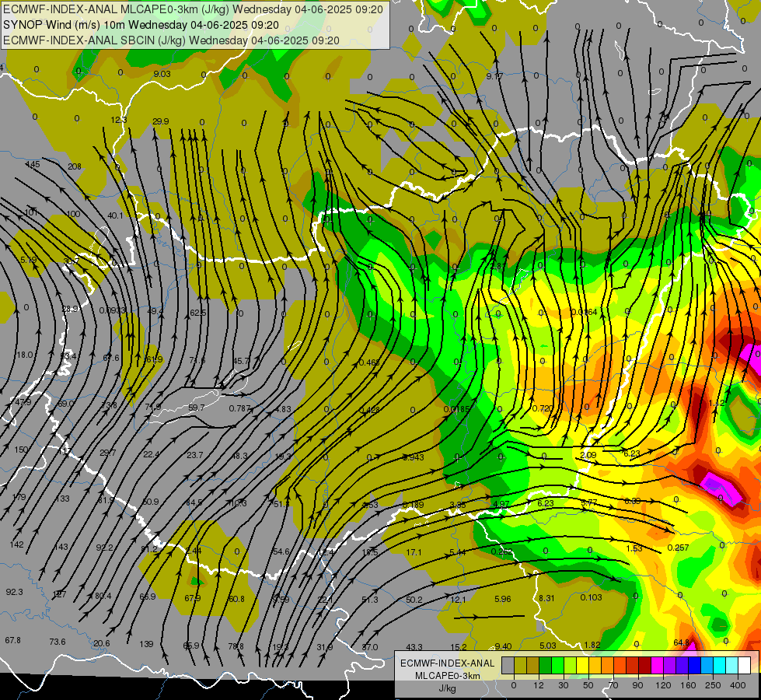Click the legend tick label 160
The height and width of the screenshot is (700, 761).
688,685
